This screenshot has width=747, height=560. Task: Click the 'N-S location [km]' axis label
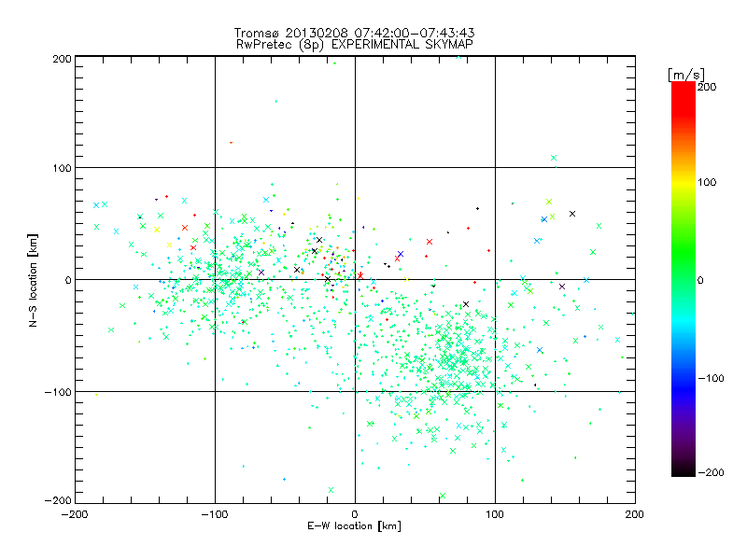pos(33,280)
